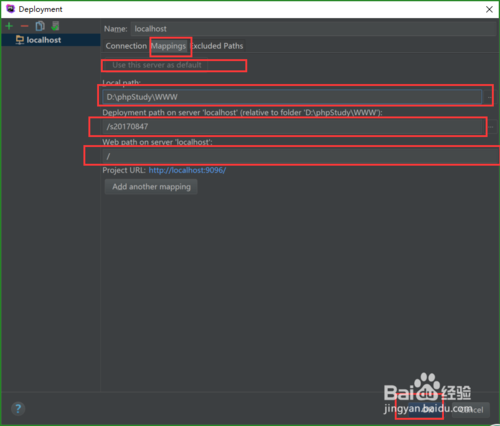Copy the selected server configuration
The image size is (500, 426).
point(40,26)
